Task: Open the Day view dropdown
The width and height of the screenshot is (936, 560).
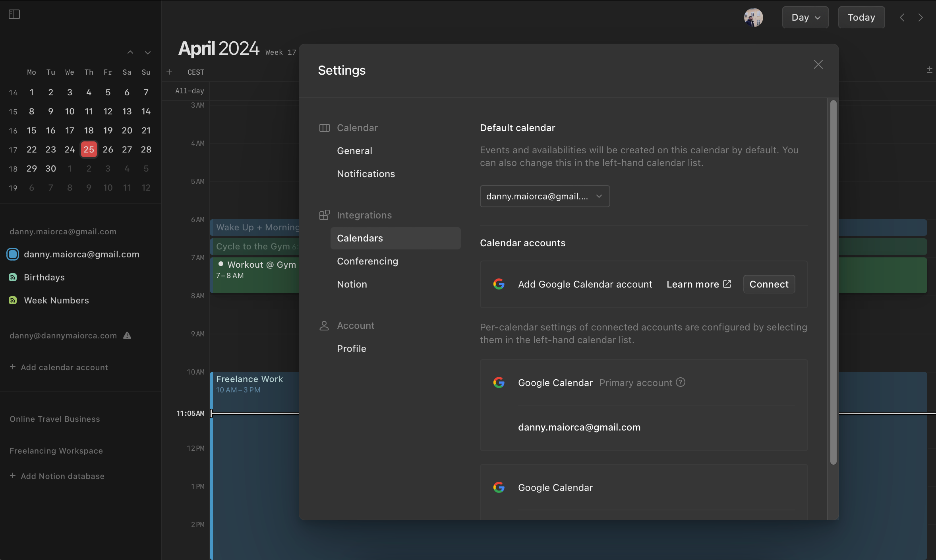Action: [805, 17]
